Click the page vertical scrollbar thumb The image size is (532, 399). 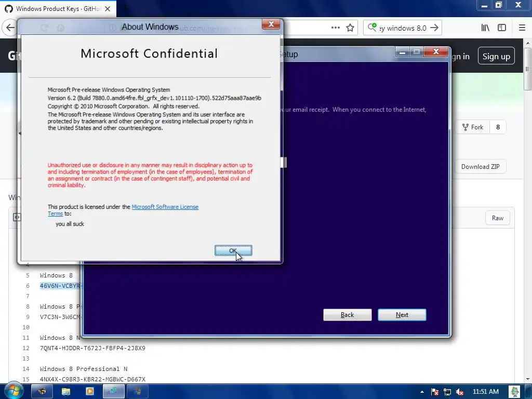point(528,69)
